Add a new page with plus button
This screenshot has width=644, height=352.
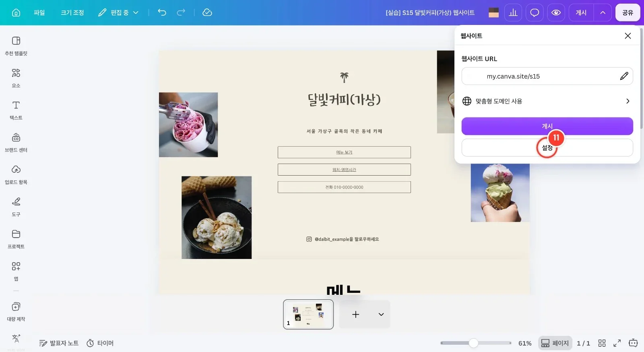[355, 315]
